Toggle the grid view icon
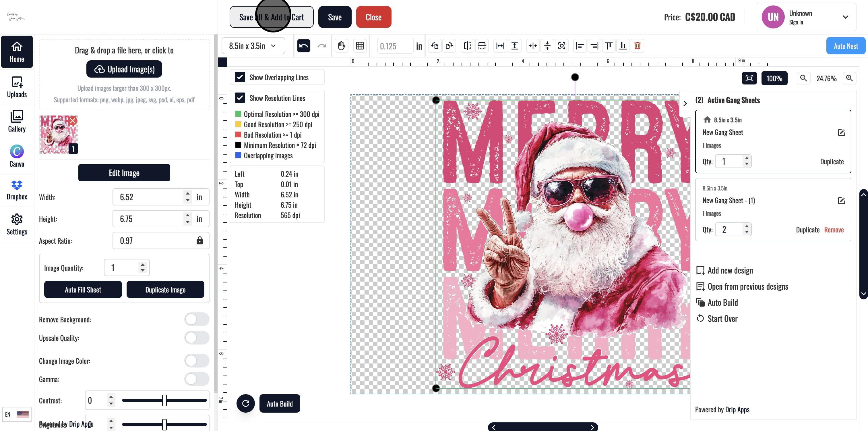The height and width of the screenshot is (431, 868). (x=360, y=46)
